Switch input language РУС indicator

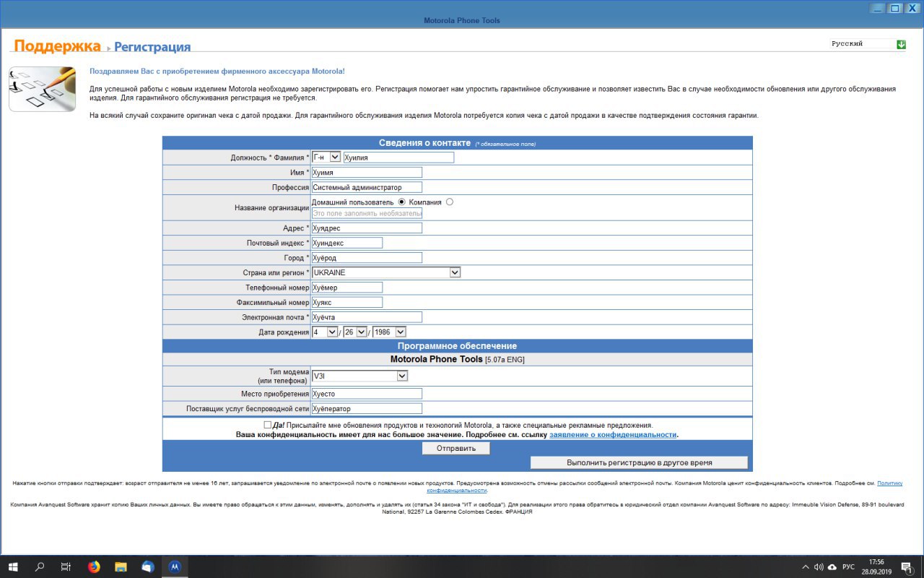(x=849, y=566)
